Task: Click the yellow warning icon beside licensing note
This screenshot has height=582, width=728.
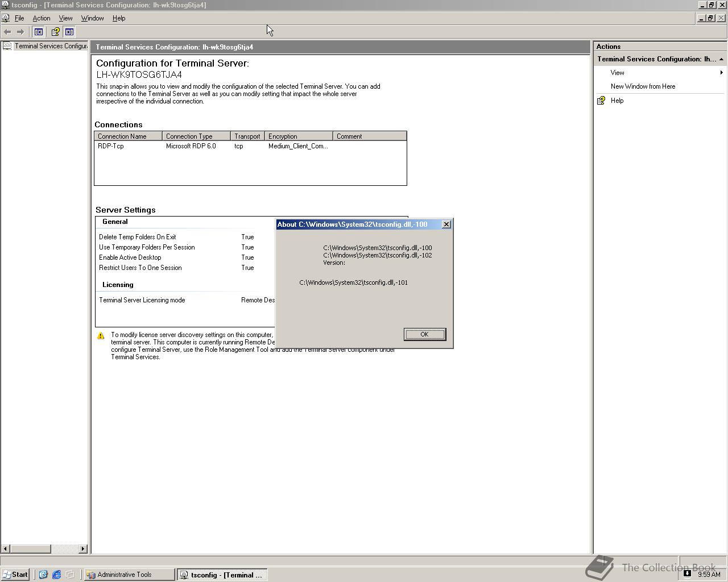Action: [101, 335]
